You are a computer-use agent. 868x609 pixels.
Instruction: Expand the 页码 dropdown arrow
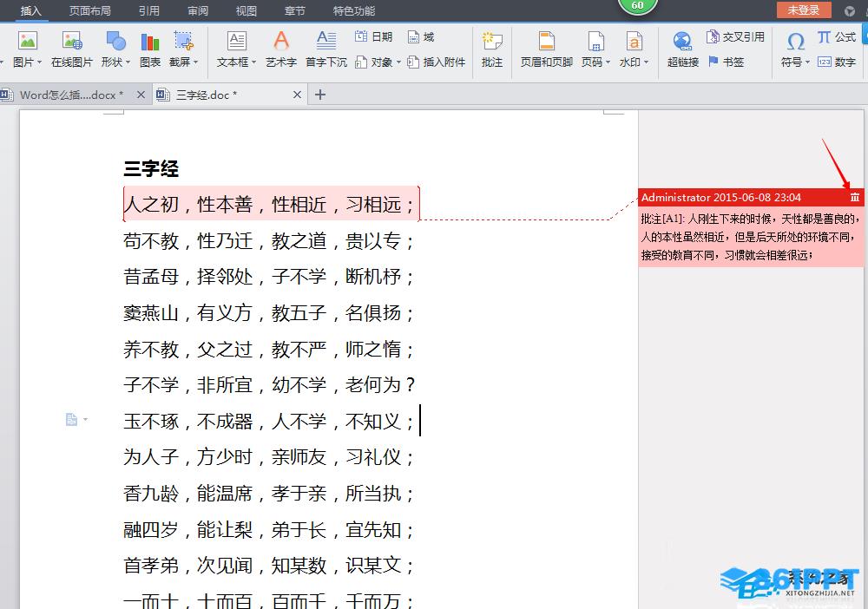point(608,62)
